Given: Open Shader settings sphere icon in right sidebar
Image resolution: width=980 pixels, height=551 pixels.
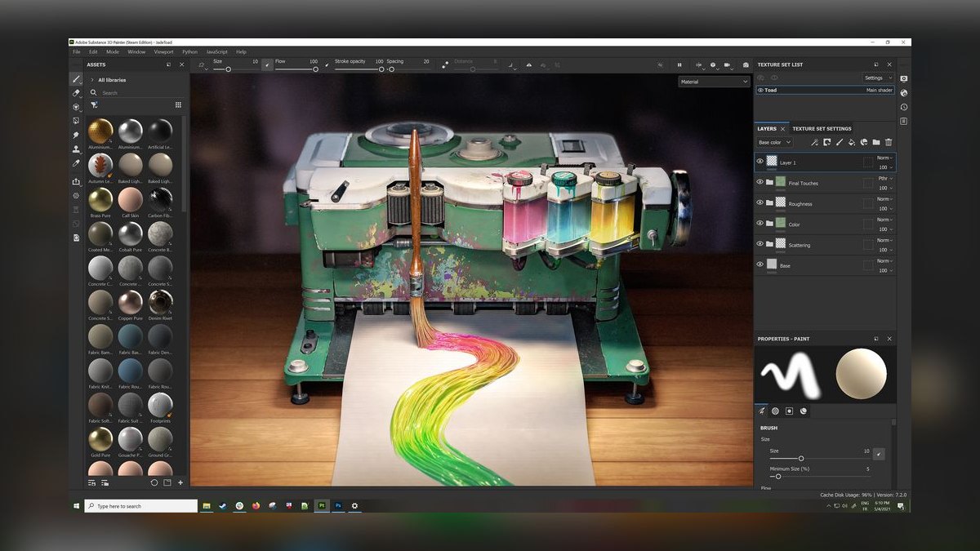Looking at the screenshot, I should click(904, 93).
